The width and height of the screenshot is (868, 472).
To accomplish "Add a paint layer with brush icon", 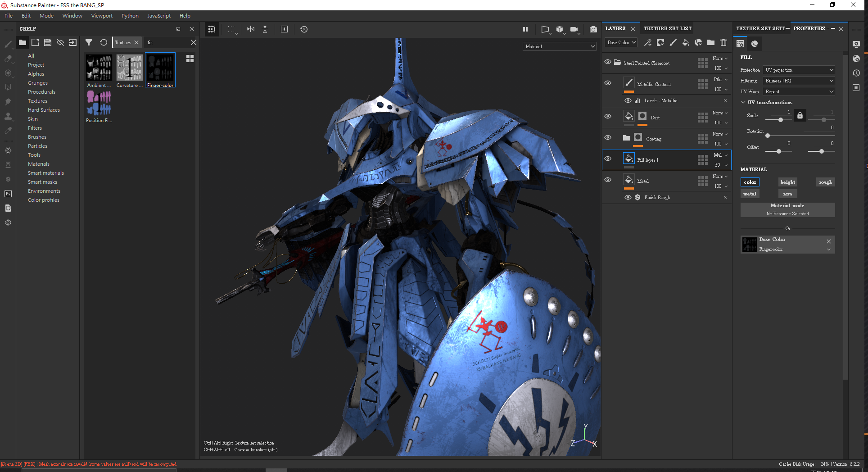I will (x=673, y=42).
